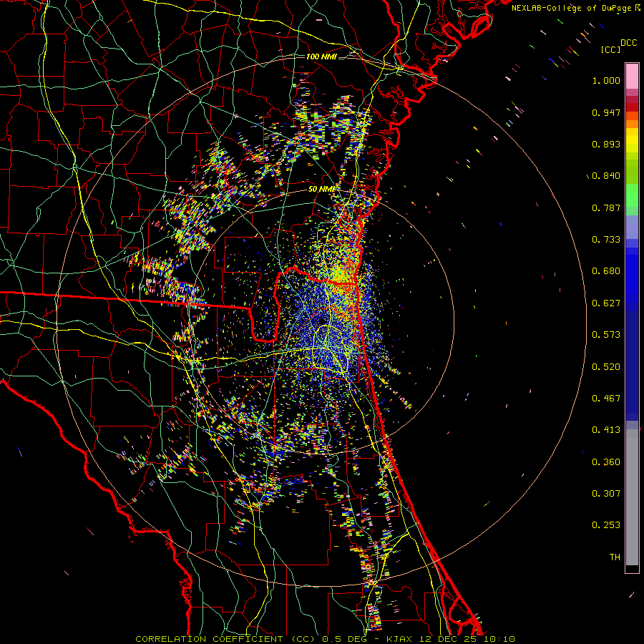Select the 0.893 colorbar value
The width and height of the screenshot is (644, 644).
point(606,144)
